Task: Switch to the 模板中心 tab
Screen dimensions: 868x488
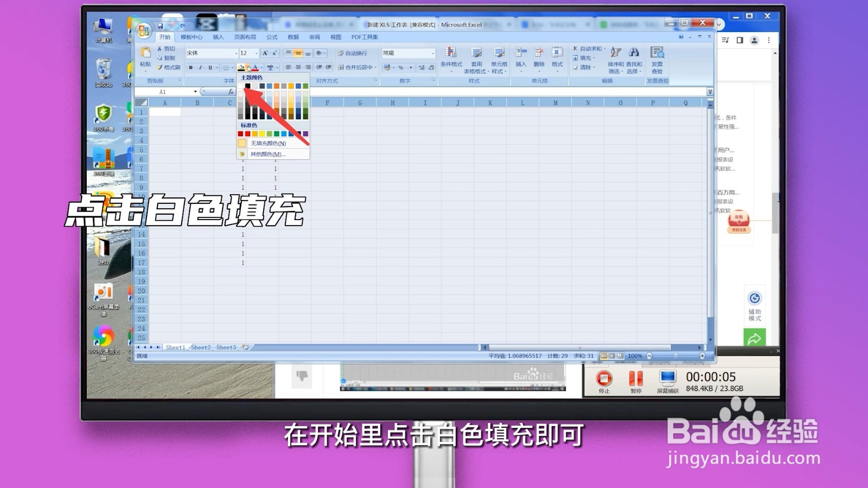Action: tap(191, 37)
